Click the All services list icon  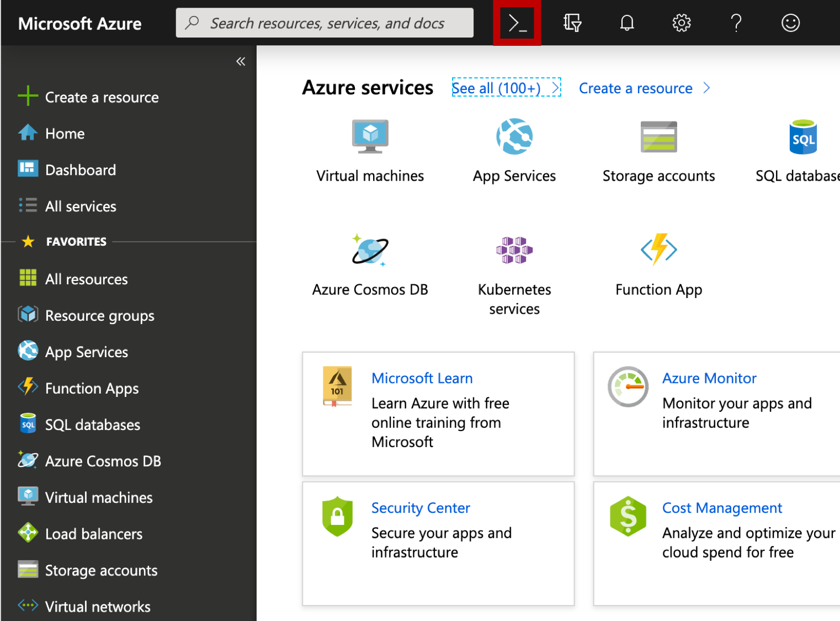tap(28, 205)
